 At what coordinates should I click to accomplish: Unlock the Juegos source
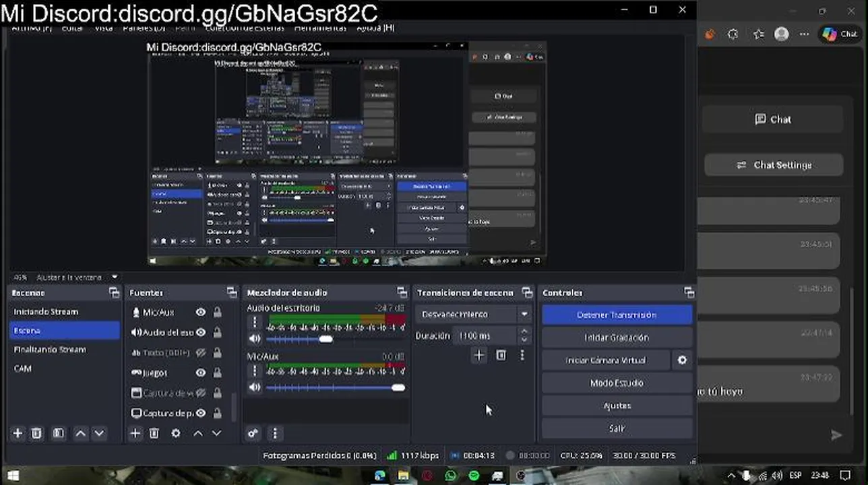pyautogui.click(x=218, y=373)
